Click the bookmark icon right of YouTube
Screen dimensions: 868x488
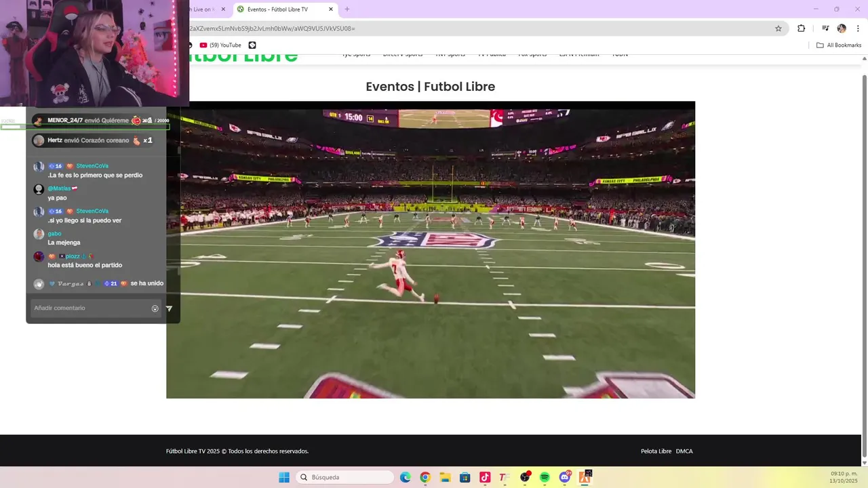click(x=252, y=45)
